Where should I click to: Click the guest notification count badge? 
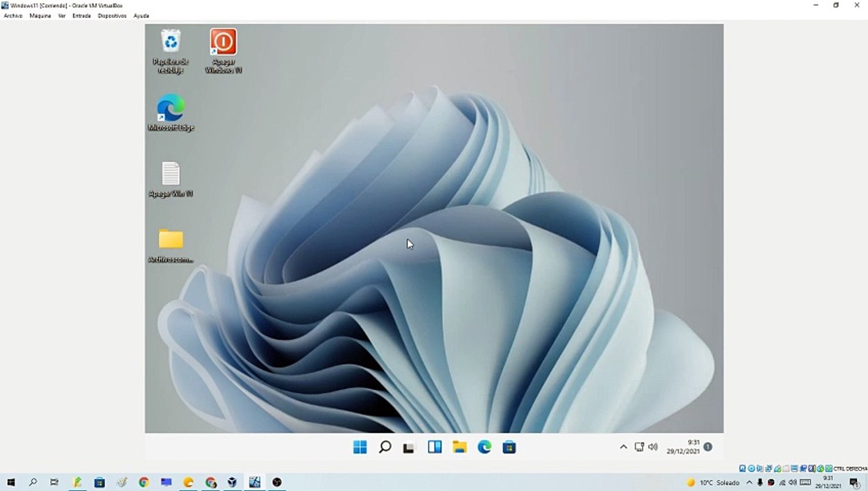click(x=708, y=447)
